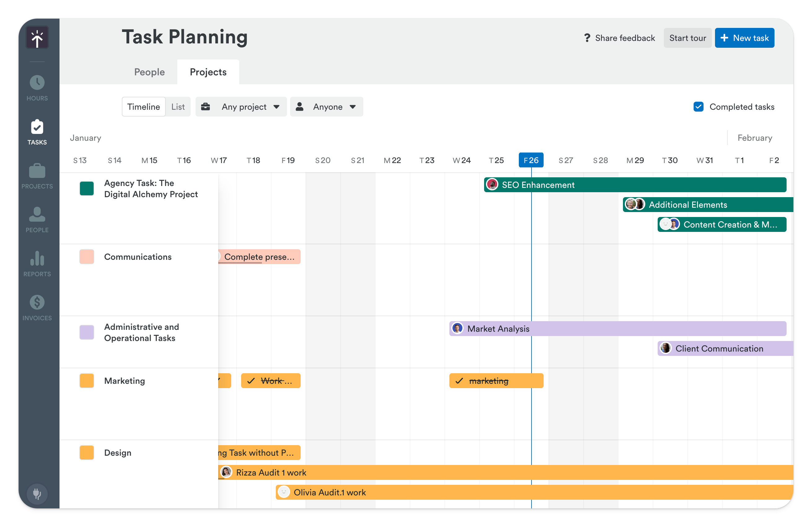
Task: Uncheck the Completed tasks checkbox
Action: [x=698, y=107]
